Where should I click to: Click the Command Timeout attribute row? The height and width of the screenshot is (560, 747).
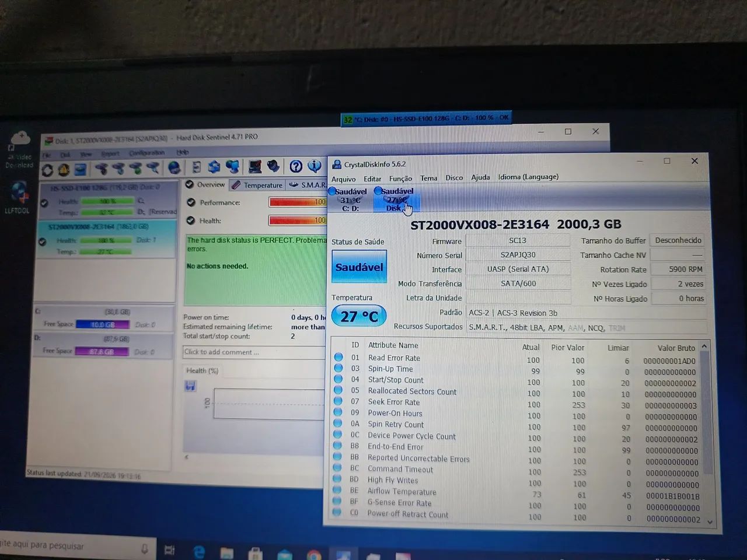pyautogui.click(x=516, y=471)
